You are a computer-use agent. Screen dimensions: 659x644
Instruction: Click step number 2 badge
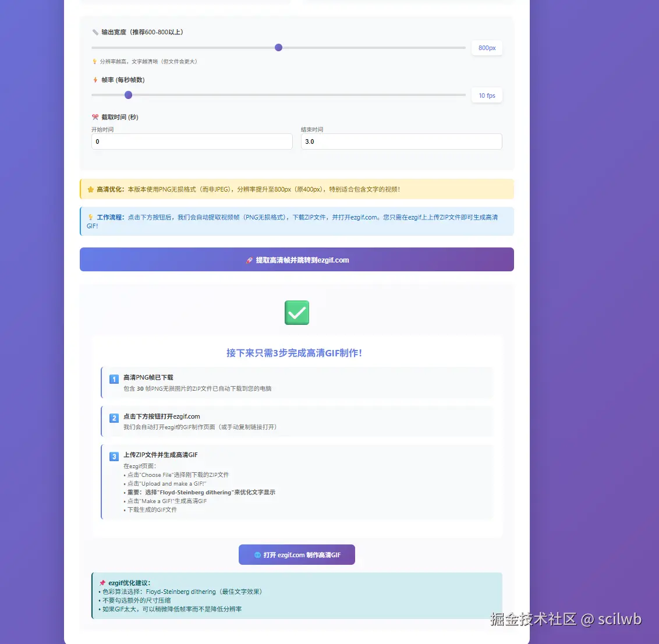pyautogui.click(x=114, y=418)
